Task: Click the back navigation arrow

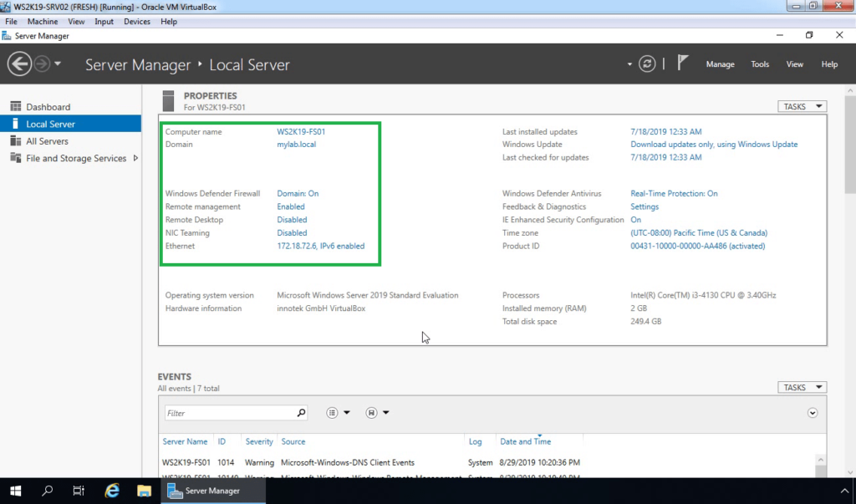Action: point(19,64)
